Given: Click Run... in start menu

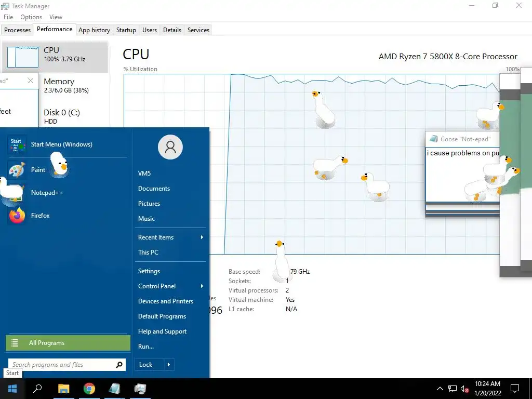Looking at the screenshot, I should tap(146, 347).
